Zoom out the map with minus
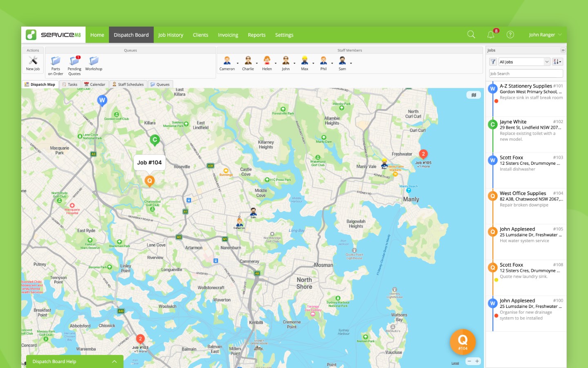Image resolution: width=588 pixels, height=368 pixels. (x=470, y=361)
